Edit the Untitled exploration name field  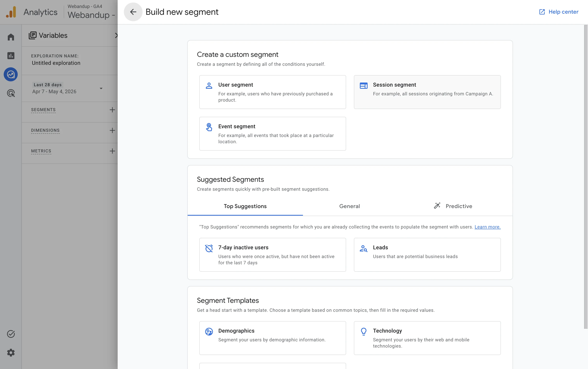point(56,63)
